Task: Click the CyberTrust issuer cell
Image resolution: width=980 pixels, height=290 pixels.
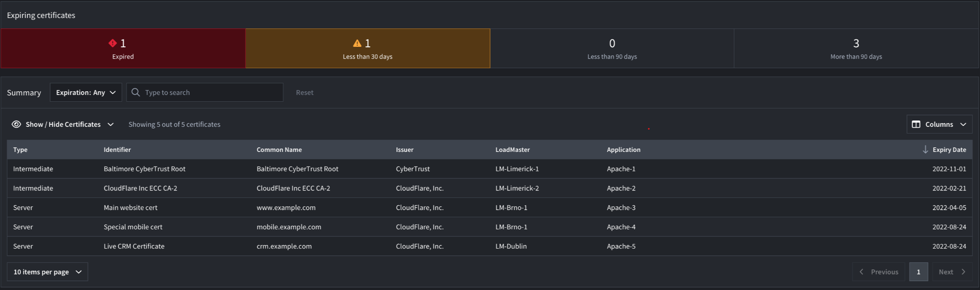Action: coord(413,169)
